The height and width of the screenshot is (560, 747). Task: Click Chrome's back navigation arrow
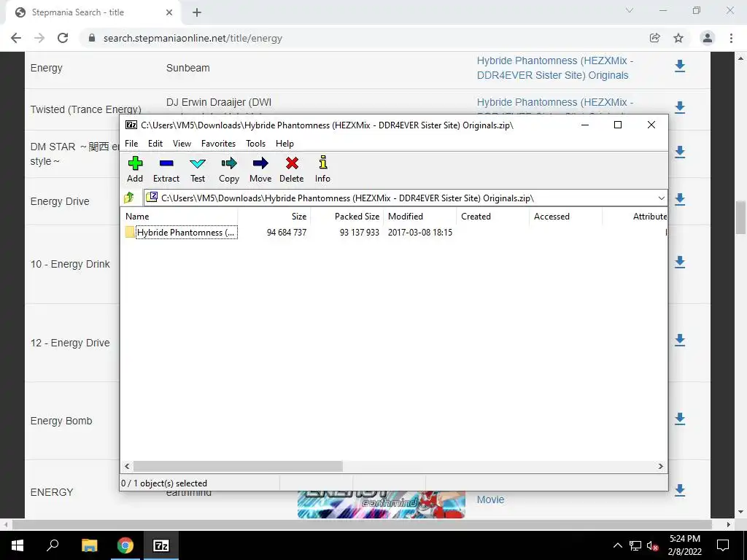[16, 38]
